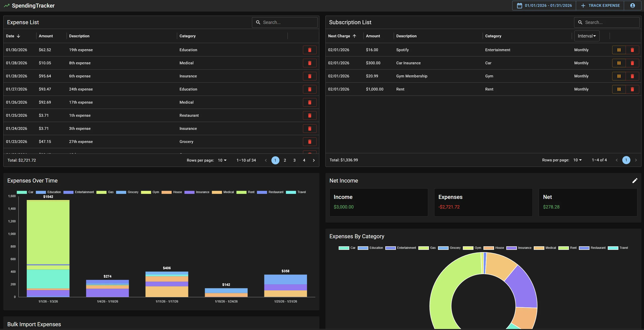Go to expense list page 4
The image size is (644, 330).
tap(304, 160)
